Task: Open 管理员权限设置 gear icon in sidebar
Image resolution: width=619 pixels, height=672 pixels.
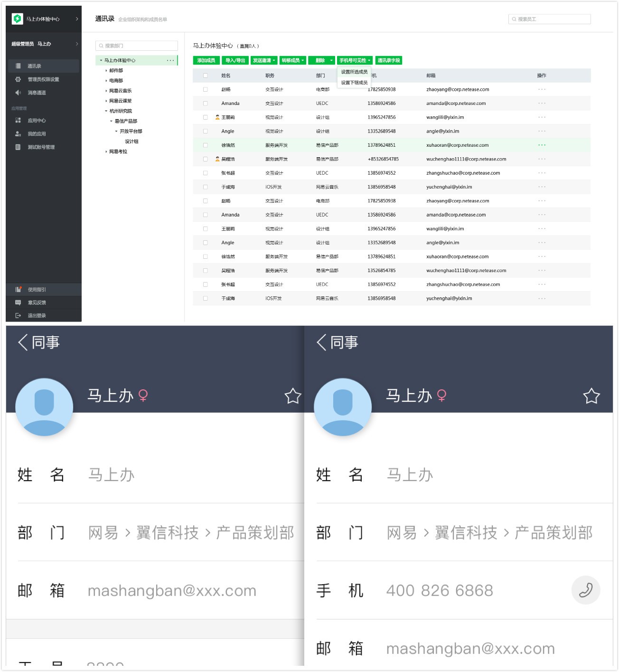Action: 18,79
